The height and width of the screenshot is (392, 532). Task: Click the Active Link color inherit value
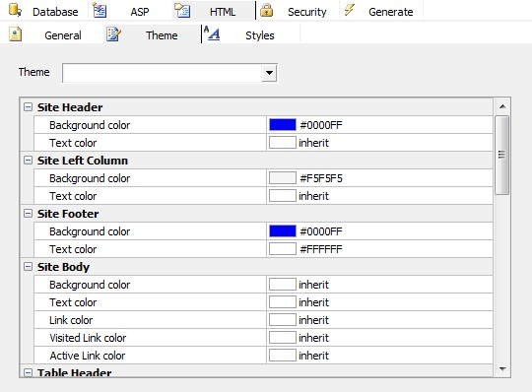click(313, 356)
